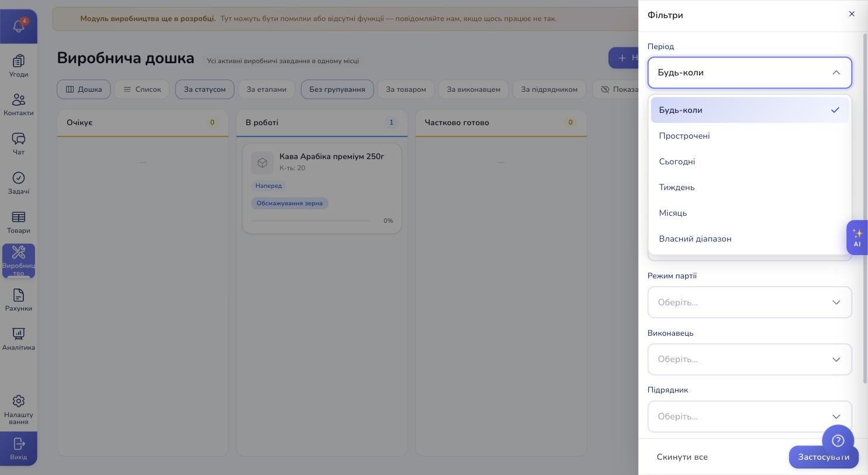Open Налаштування in sidebar
This screenshot has width=868, height=475.
click(19, 409)
